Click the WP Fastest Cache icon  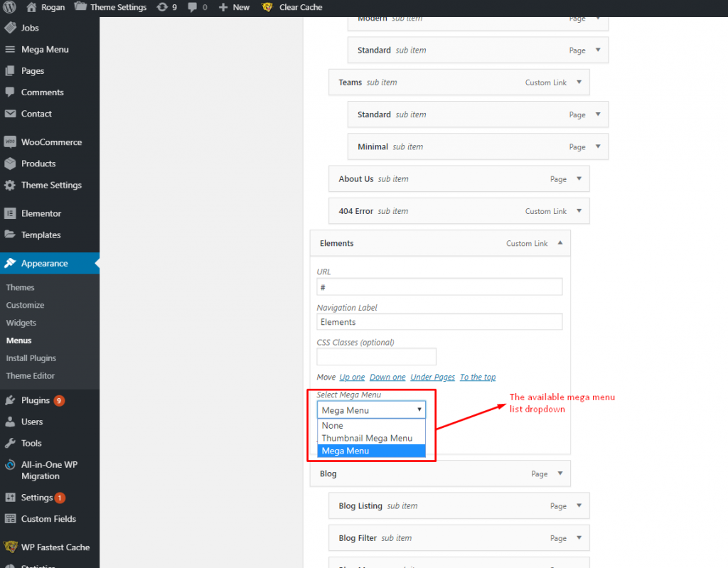10,547
